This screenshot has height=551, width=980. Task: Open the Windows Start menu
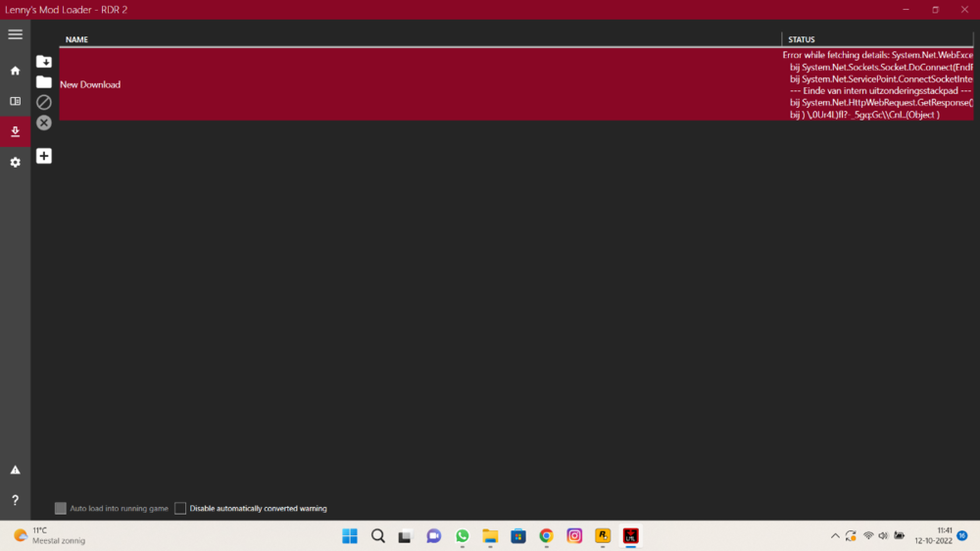click(350, 536)
